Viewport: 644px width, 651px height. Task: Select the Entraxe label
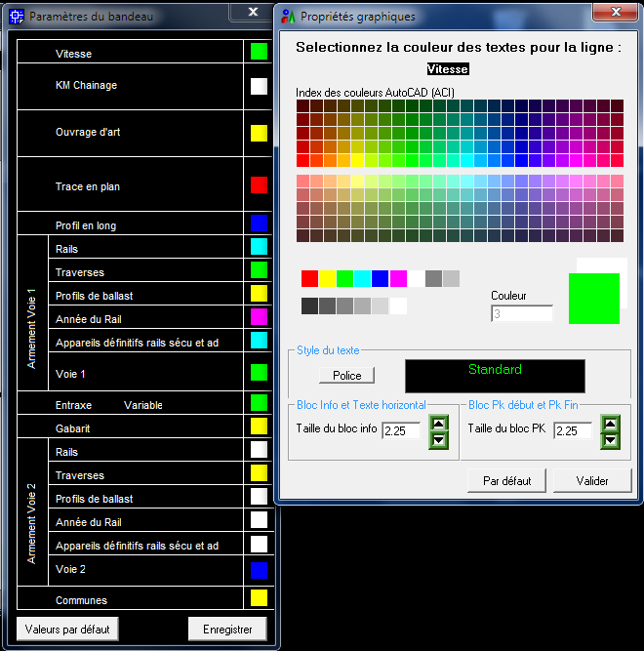(x=73, y=405)
